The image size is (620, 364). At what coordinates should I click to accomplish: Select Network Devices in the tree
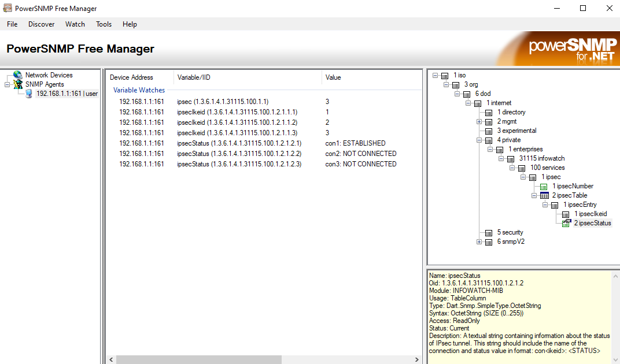click(49, 75)
